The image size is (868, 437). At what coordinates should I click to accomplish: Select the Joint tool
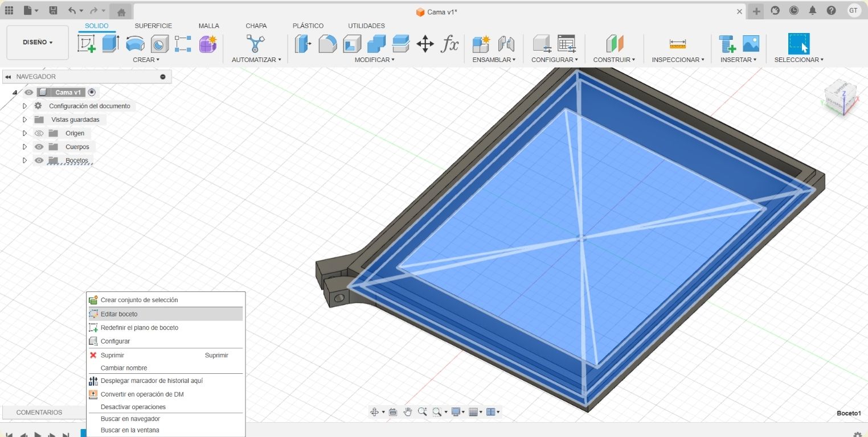tap(506, 44)
